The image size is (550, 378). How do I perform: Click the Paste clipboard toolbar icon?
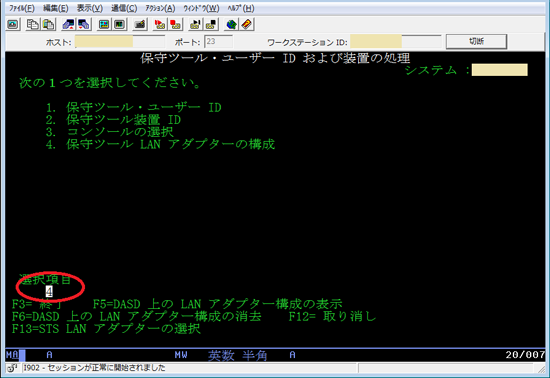49,25
